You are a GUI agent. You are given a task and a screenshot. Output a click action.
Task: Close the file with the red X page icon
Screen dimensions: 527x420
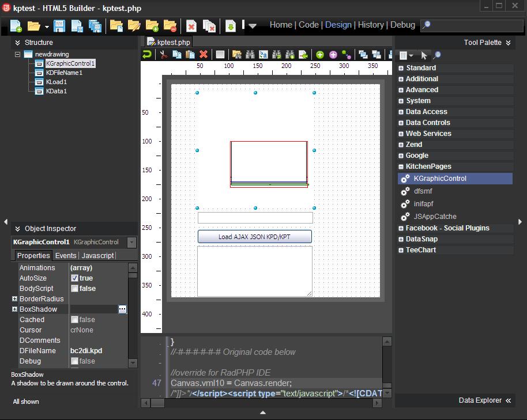coord(191,26)
